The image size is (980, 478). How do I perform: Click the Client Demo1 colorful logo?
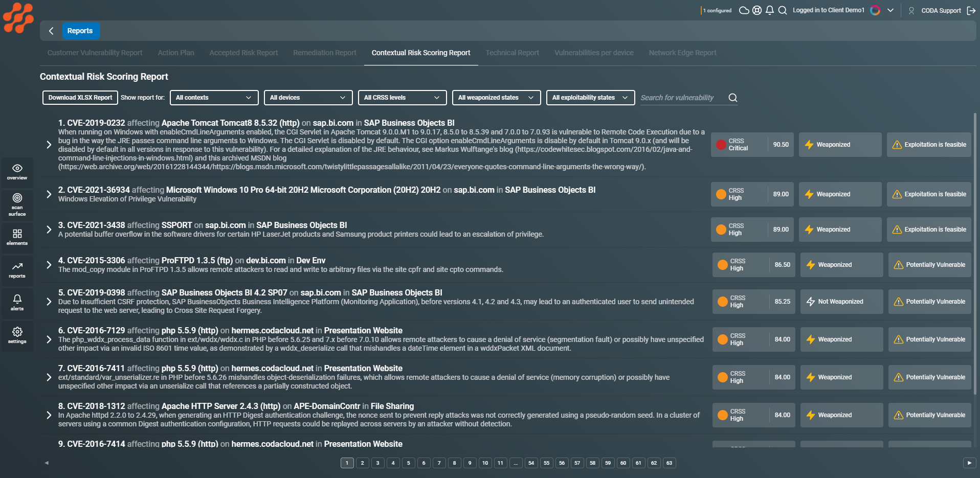875,10
